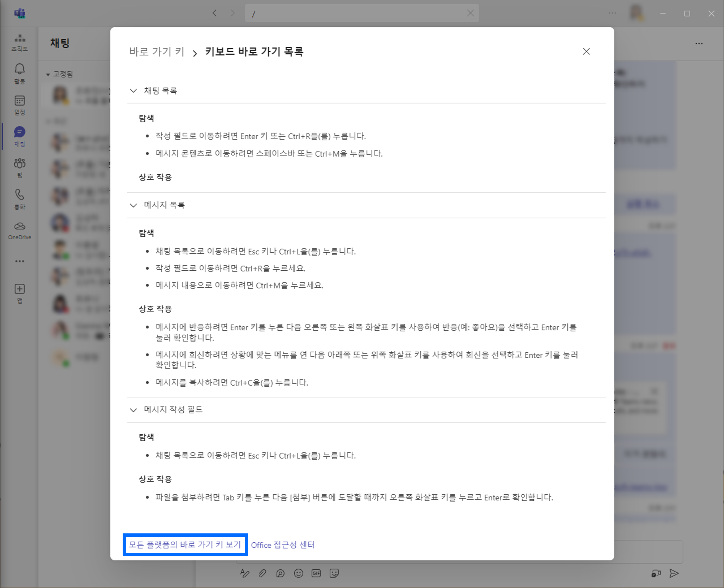The height and width of the screenshot is (588, 724).
Task: Switch to the 일정 calendar section
Action: [x=19, y=105]
